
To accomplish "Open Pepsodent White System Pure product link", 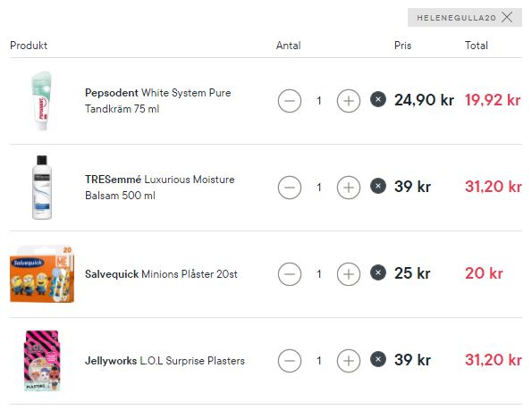I will (x=157, y=101).
